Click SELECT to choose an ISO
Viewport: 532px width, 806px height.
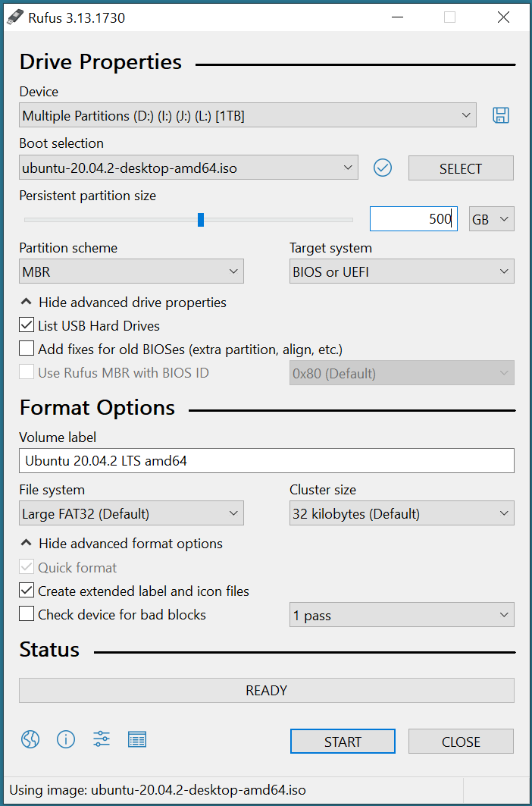(460, 168)
